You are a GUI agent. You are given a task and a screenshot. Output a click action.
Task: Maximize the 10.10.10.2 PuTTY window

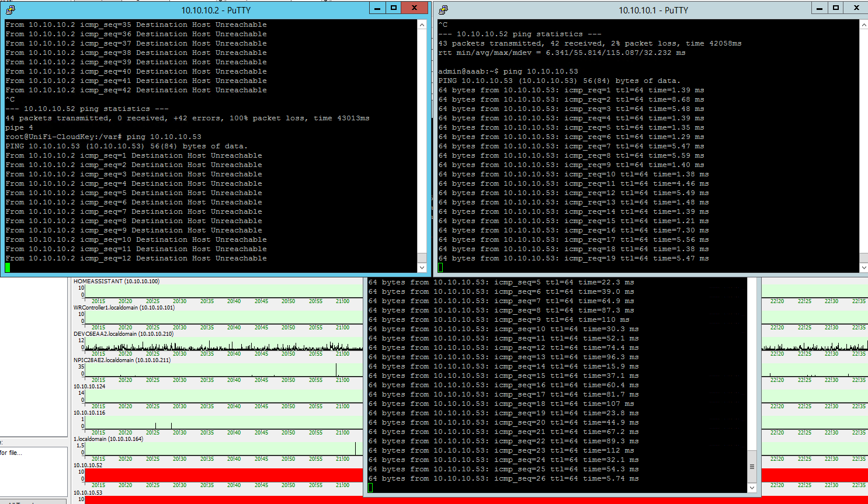point(394,8)
